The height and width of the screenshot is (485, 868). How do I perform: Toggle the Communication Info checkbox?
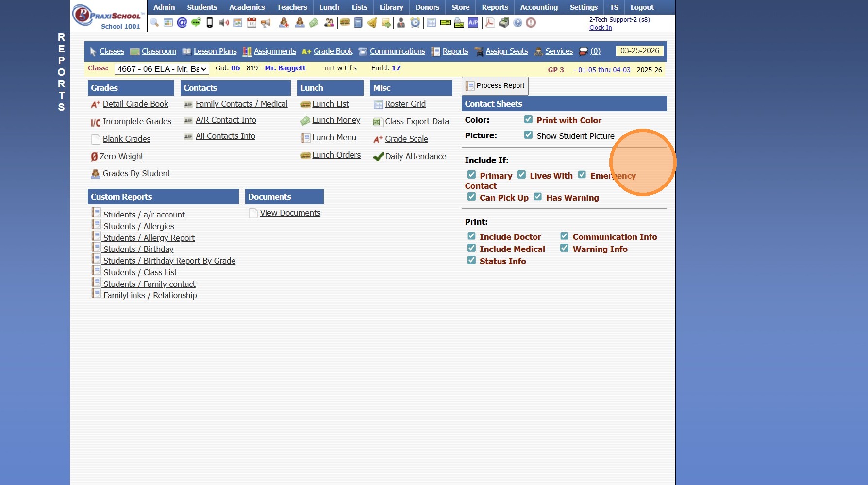point(564,236)
